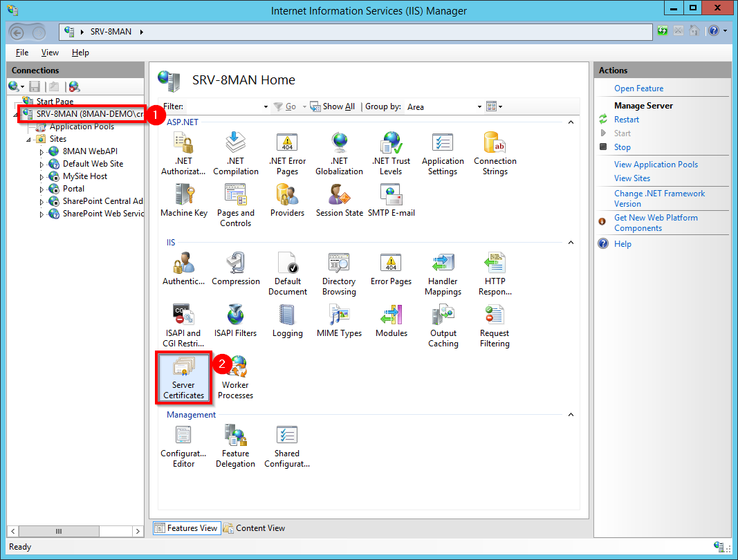The width and height of the screenshot is (738, 560).
Task: Expand the 8MAN WebAPI site node
Action: point(41,152)
